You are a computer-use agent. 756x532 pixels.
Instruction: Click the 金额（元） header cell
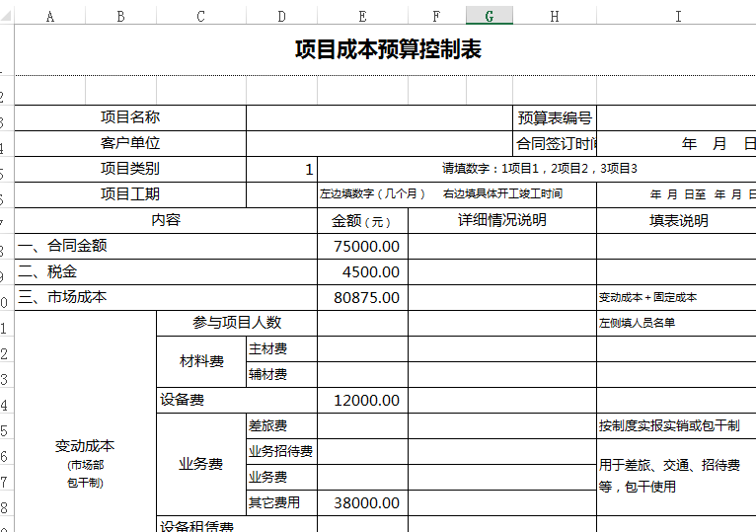coord(362,221)
